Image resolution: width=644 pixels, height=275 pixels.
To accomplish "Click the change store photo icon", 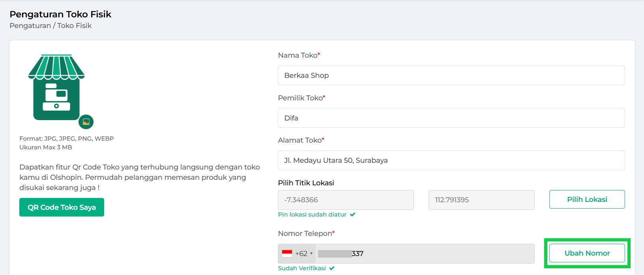I will point(86,122).
